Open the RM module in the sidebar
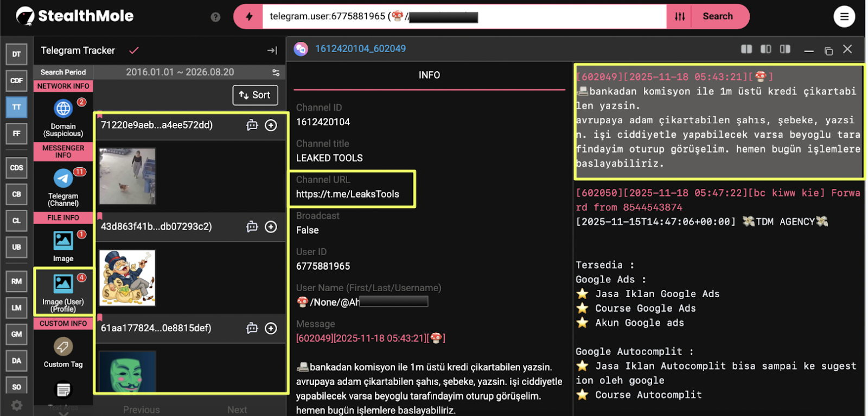Image resolution: width=868 pixels, height=416 pixels. click(x=17, y=281)
